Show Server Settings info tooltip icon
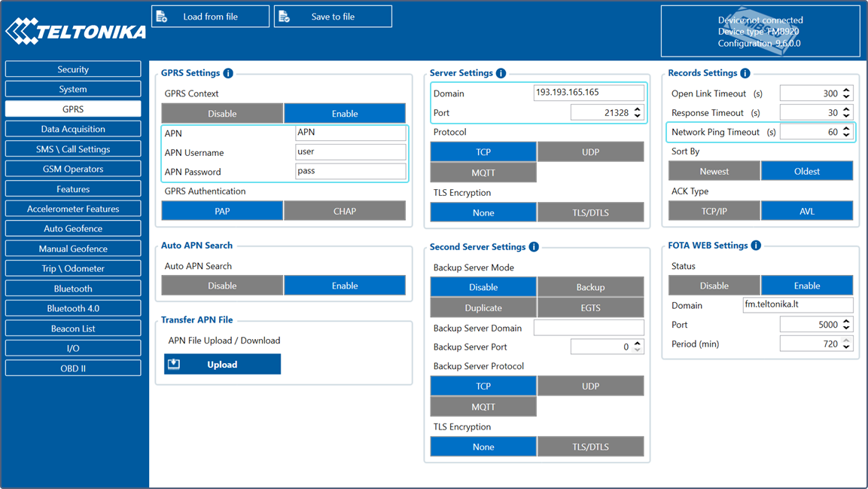This screenshot has height=489, width=868. point(501,73)
